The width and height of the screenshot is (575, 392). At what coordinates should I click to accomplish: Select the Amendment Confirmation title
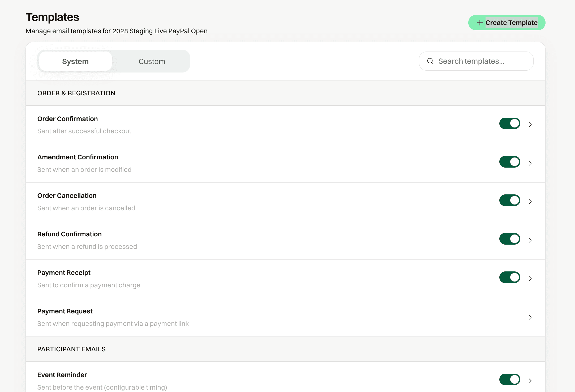[x=78, y=157]
